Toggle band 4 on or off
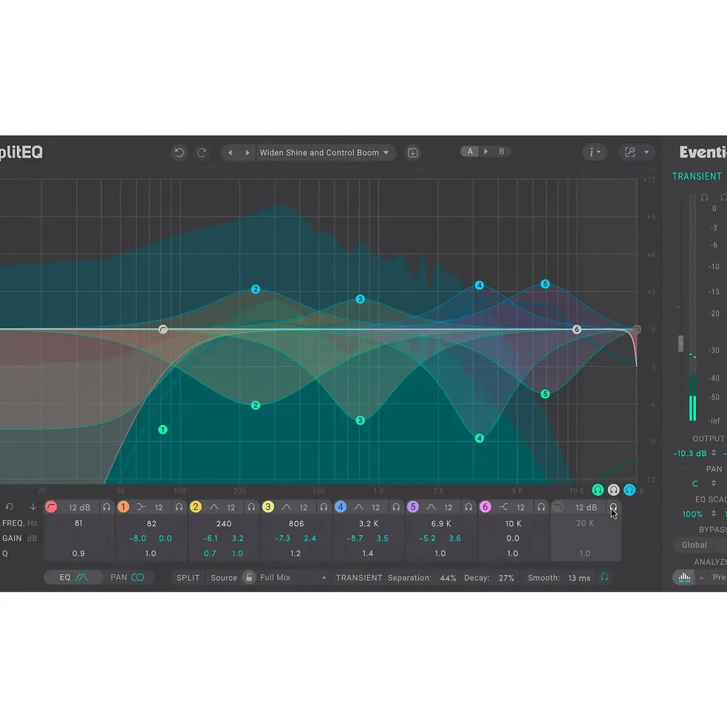Image resolution: width=727 pixels, height=728 pixels. pos(341,507)
